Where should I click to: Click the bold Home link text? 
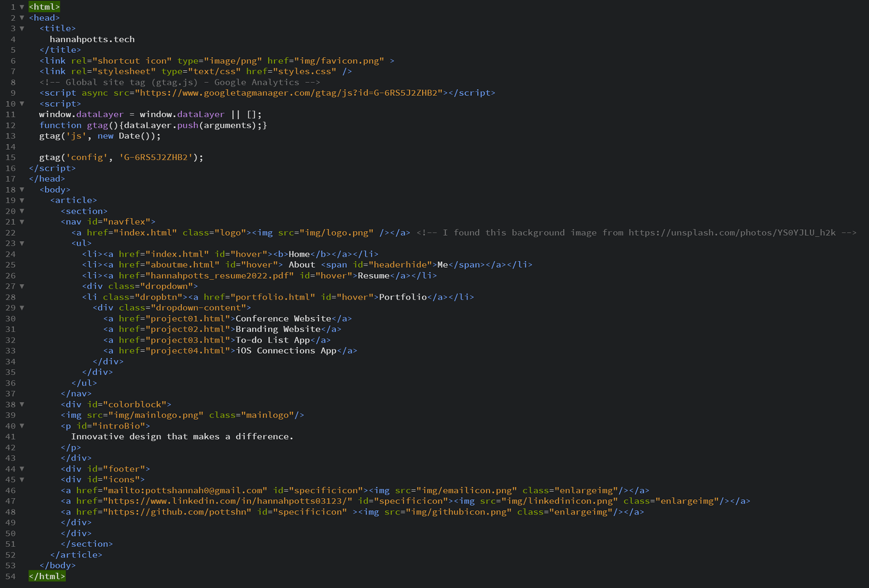click(299, 254)
